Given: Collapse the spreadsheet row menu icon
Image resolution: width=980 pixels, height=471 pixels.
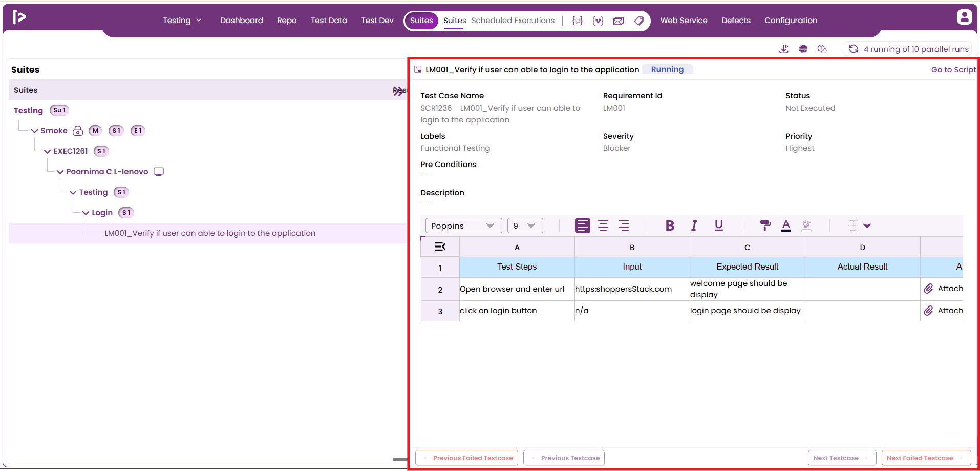Looking at the screenshot, I should [x=440, y=247].
